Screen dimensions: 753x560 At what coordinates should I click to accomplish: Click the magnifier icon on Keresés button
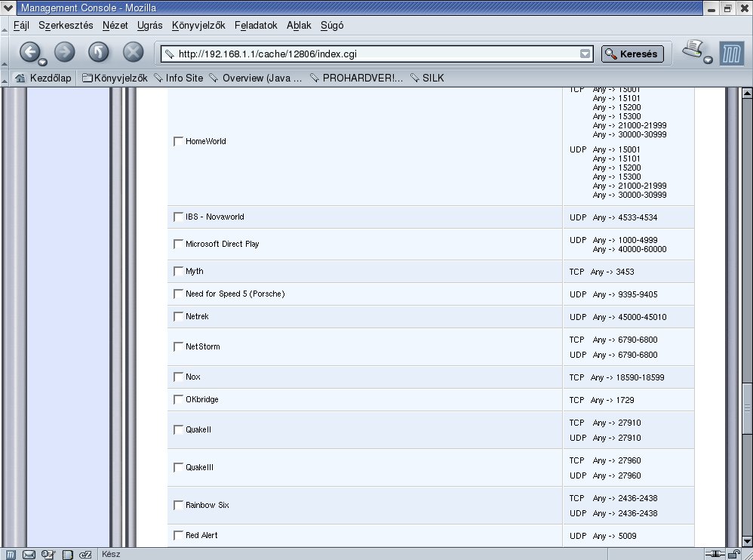click(x=611, y=54)
